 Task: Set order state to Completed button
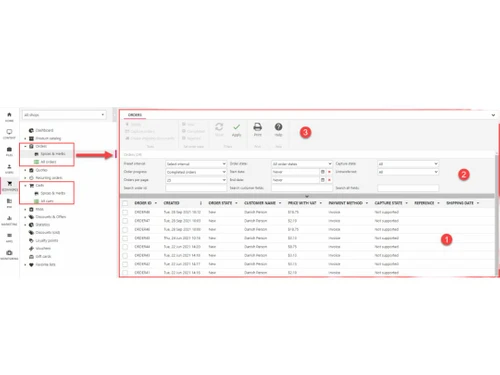193,131
